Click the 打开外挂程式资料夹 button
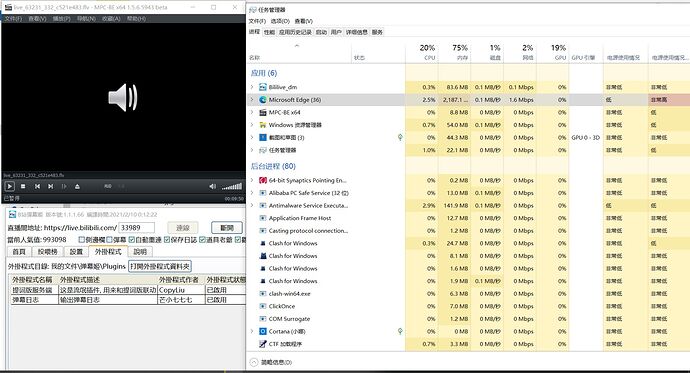The image size is (690, 373). pos(160,267)
